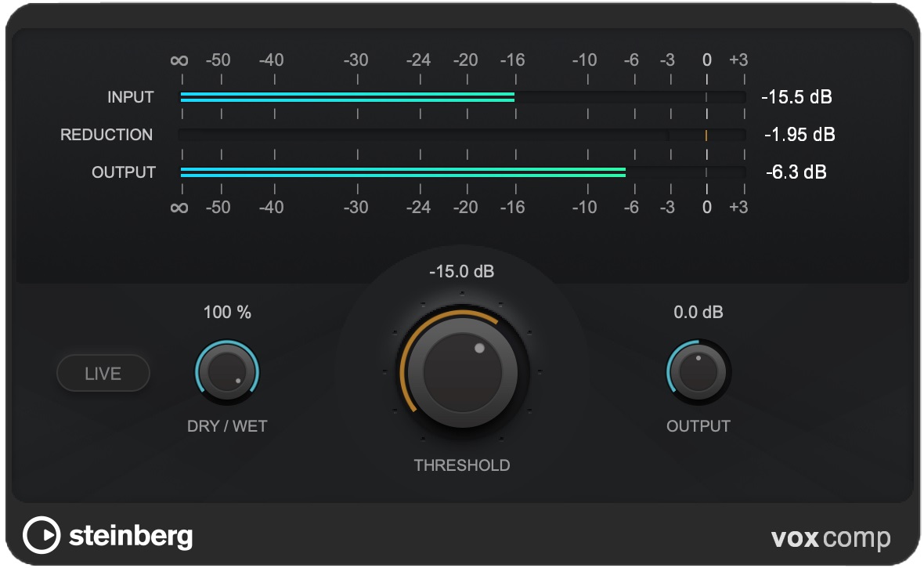Click the THRESHOLD label
This screenshot has width=924, height=568.
pos(462,465)
